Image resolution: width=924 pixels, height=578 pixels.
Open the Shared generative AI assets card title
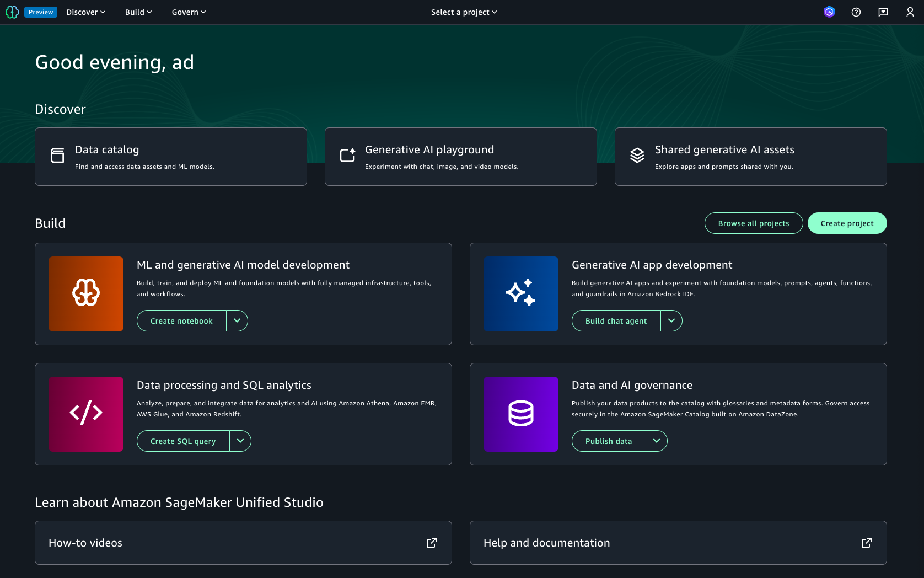click(x=724, y=149)
